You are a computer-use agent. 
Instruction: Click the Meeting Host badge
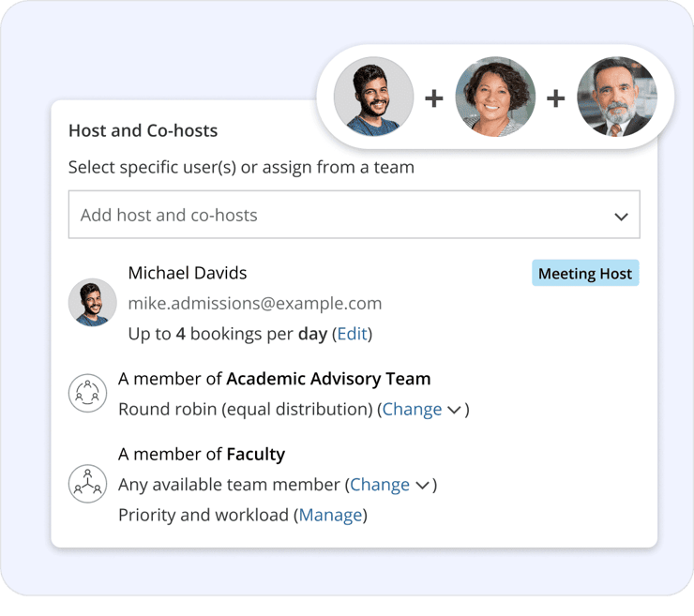tap(585, 273)
